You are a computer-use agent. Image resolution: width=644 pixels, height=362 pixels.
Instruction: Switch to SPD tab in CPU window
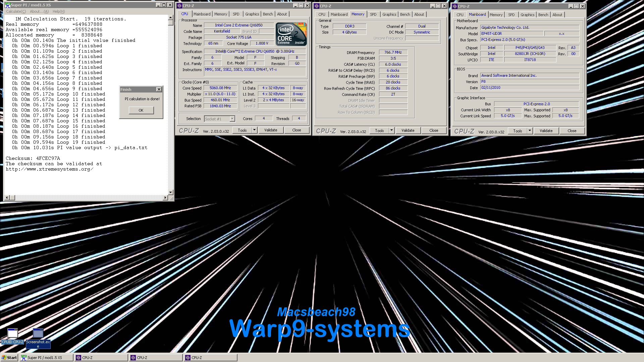point(236,14)
